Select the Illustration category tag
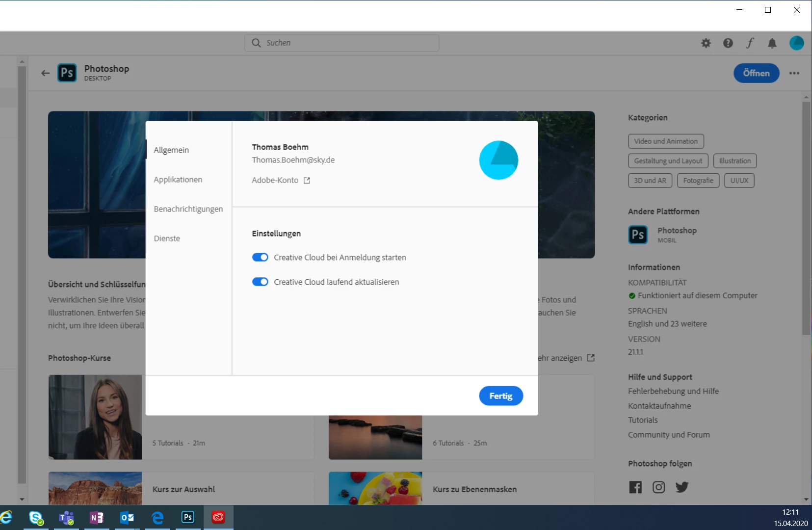 pos(735,161)
